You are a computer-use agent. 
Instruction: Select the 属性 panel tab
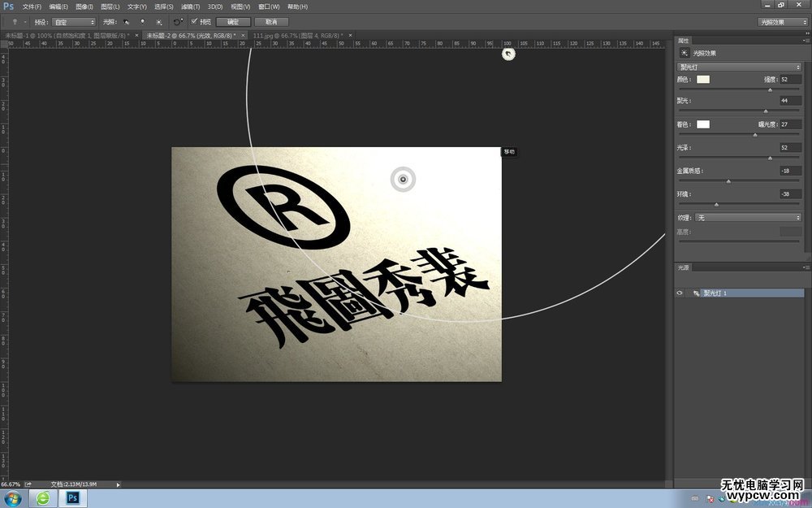coord(684,41)
